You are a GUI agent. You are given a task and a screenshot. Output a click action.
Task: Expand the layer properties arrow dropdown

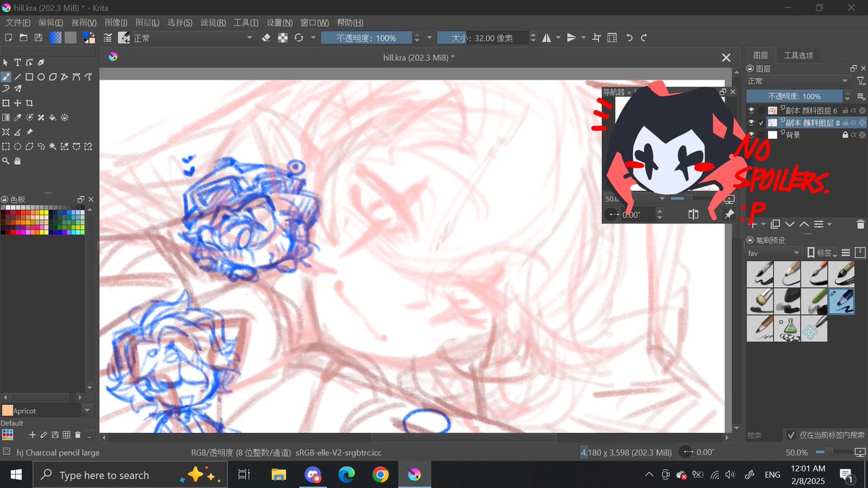click(830, 224)
